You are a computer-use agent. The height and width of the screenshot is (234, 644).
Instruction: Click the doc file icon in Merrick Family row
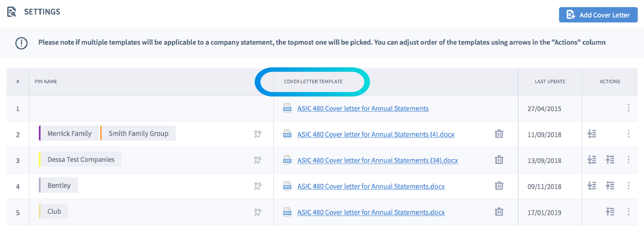tap(287, 134)
